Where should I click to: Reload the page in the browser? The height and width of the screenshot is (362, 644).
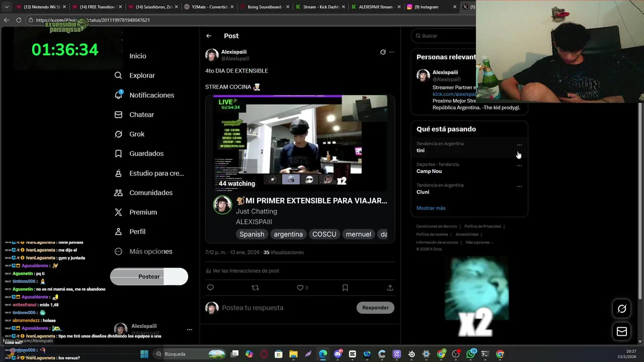19,20
